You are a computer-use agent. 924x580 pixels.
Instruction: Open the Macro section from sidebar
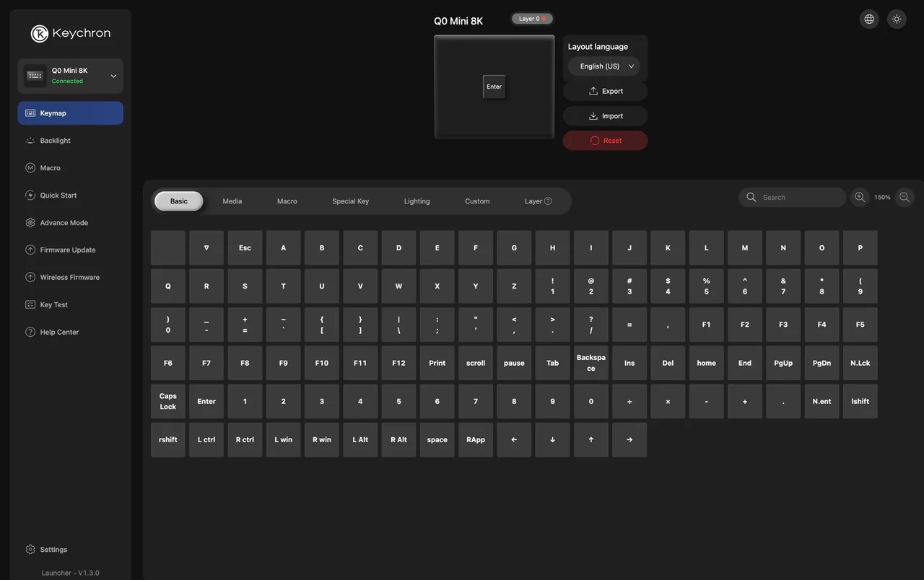(51, 167)
